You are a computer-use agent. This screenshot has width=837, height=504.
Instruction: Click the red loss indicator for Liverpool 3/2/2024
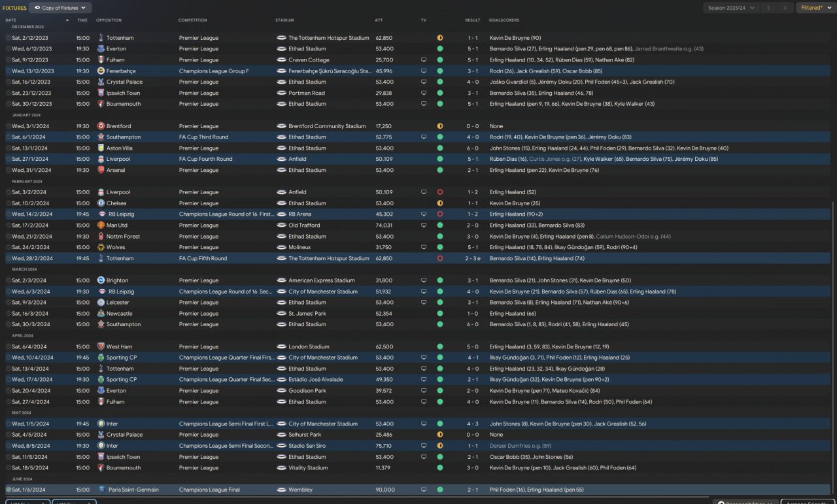[x=440, y=192]
